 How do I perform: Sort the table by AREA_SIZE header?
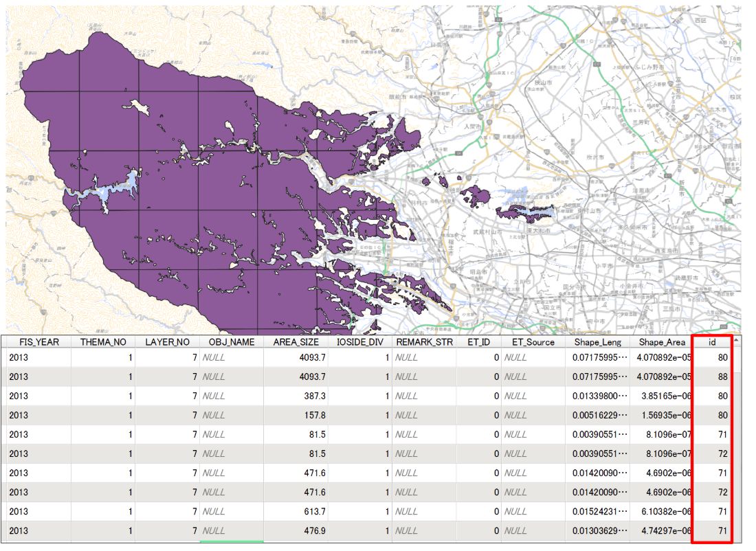tap(296, 341)
